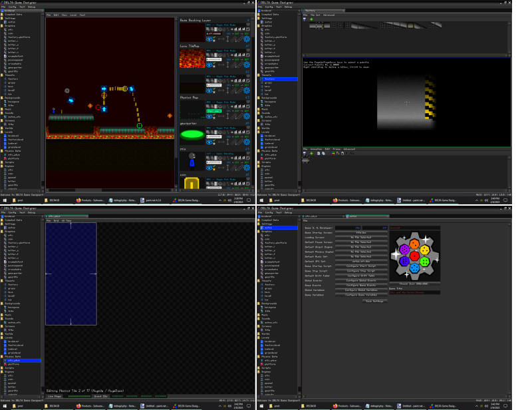Select factorylevel in level editor window tree

tap(15, 140)
